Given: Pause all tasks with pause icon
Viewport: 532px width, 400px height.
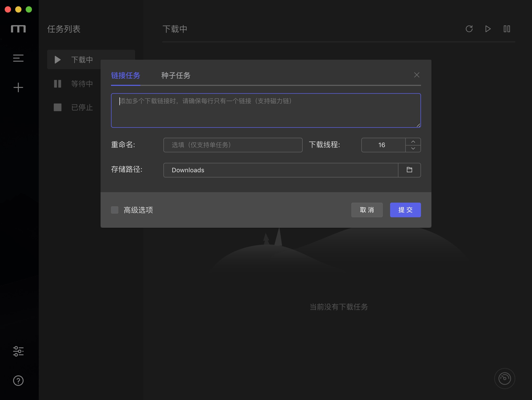Looking at the screenshot, I should click(x=507, y=29).
